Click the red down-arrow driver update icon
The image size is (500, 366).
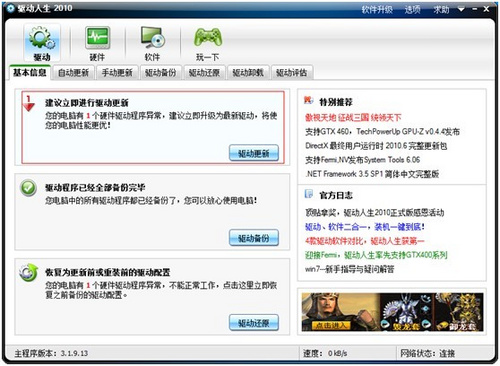pos(29,103)
